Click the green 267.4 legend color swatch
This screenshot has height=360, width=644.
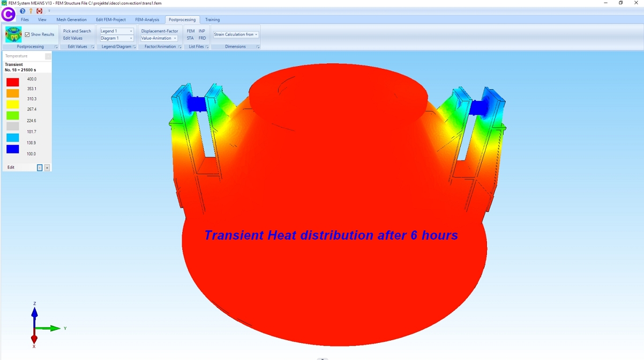(13, 115)
